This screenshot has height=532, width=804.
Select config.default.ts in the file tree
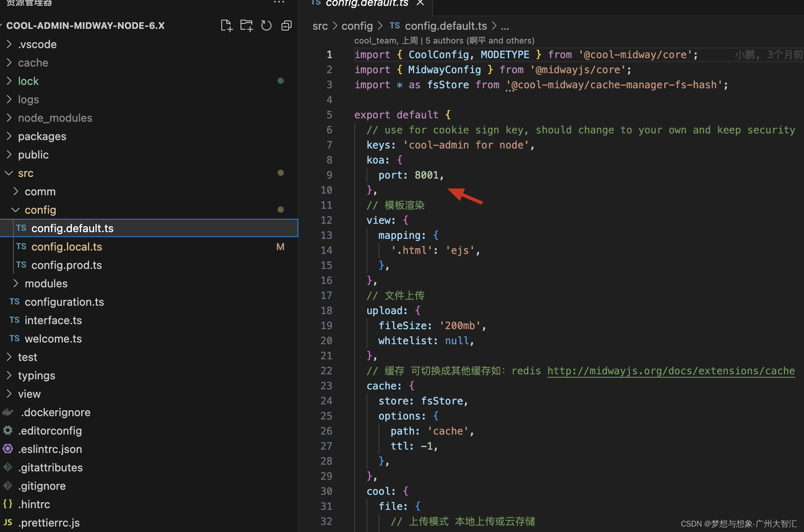point(149,228)
